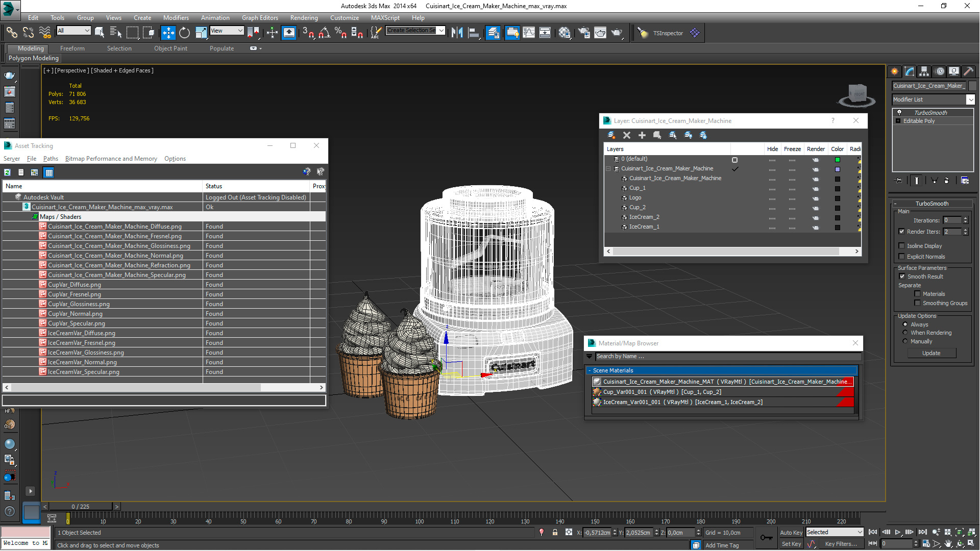Image resolution: width=980 pixels, height=551 pixels.
Task: Click the Search by Name field
Action: click(728, 357)
